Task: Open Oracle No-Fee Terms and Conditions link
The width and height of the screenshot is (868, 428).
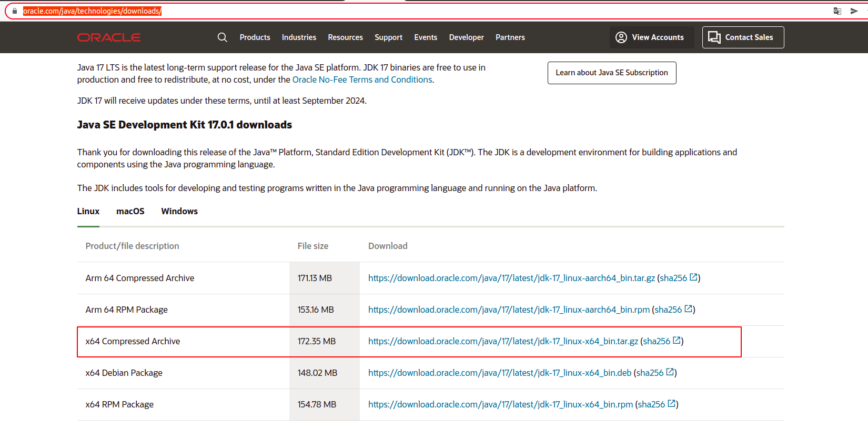Action: (362, 79)
